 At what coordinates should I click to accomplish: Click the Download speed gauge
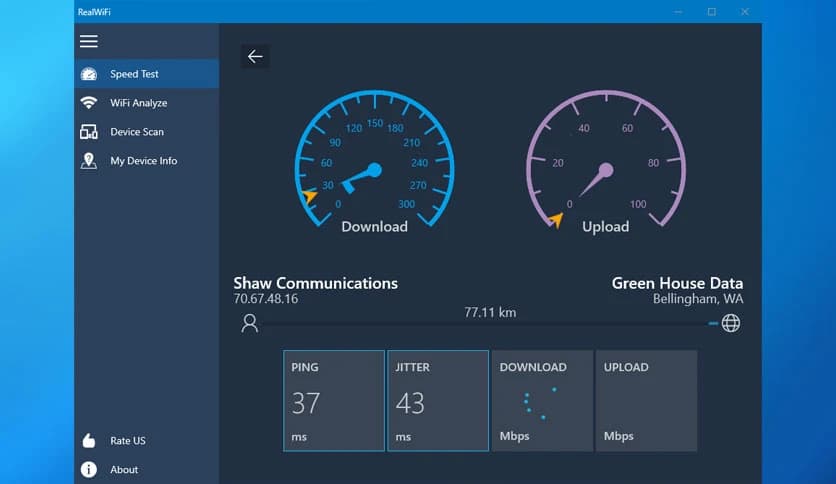375,163
